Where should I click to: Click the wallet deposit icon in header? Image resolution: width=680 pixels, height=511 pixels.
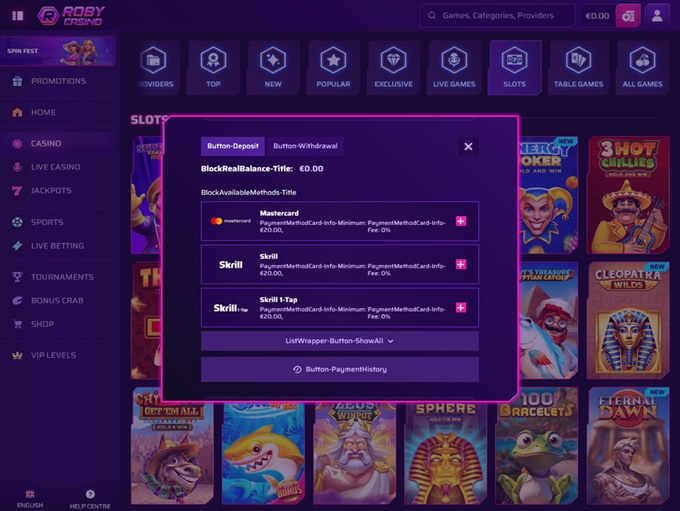pyautogui.click(x=628, y=16)
